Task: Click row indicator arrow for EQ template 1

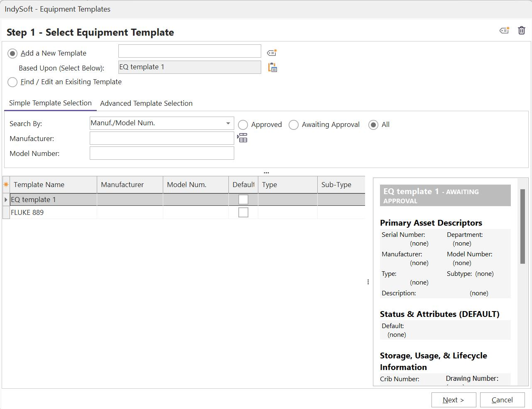Action: click(x=6, y=200)
